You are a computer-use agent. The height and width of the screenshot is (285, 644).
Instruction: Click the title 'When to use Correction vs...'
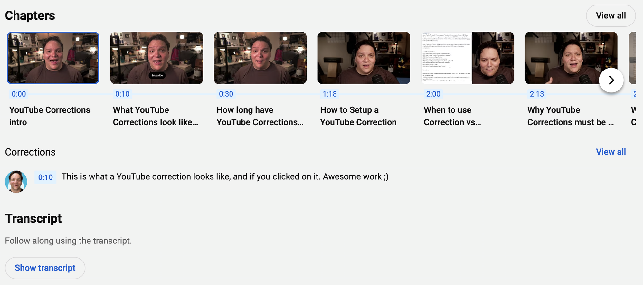coord(452,116)
